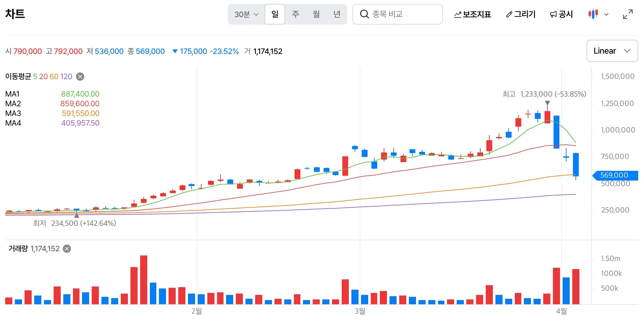Select the 월 monthly chart view
The image size is (644, 323).
click(317, 14)
